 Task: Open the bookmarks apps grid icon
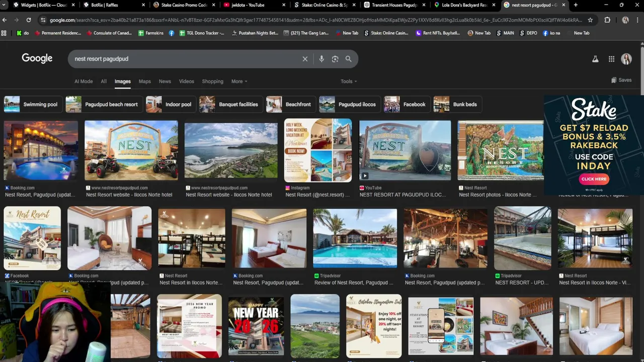4,33
